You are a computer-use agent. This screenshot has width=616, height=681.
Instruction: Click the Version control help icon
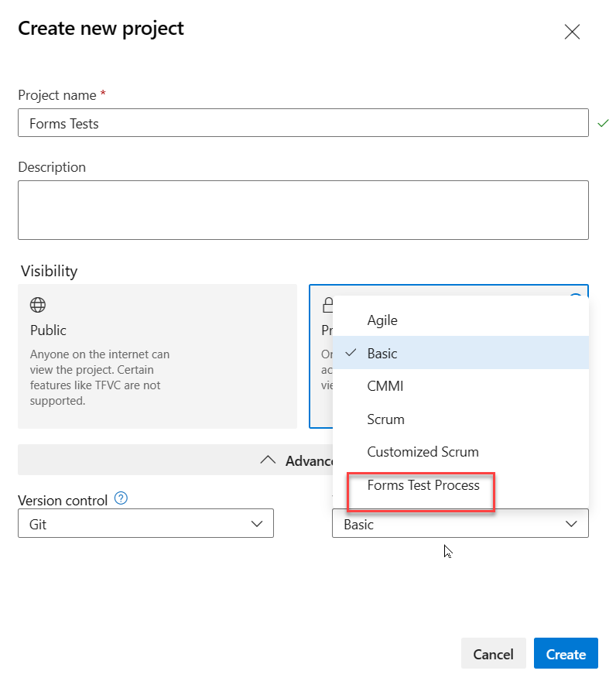pos(121,499)
